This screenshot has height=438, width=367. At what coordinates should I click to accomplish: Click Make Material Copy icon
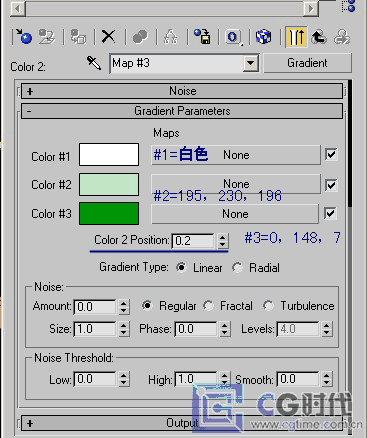pyautogui.click(x=140, y=36)
